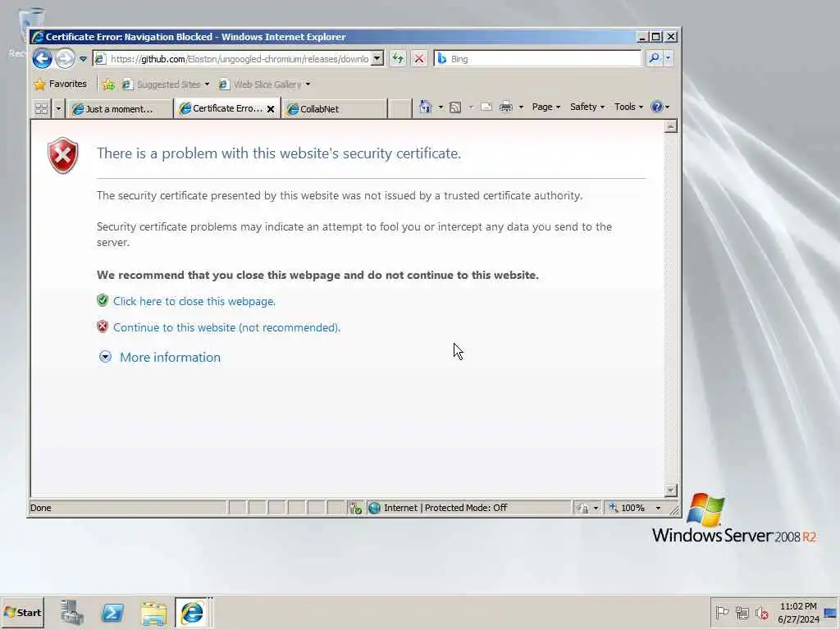
Task: Open the Favorites star button
Action: coord(60,84)
